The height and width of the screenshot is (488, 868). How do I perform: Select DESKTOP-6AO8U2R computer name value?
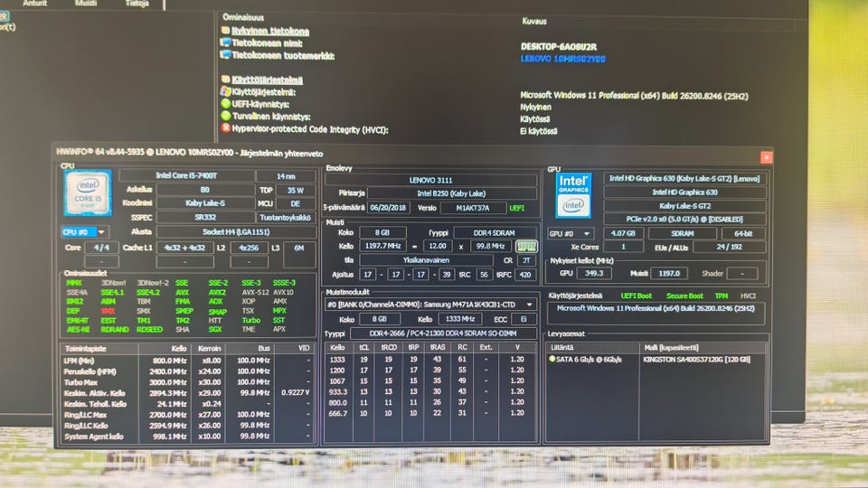tap(558, 47)
